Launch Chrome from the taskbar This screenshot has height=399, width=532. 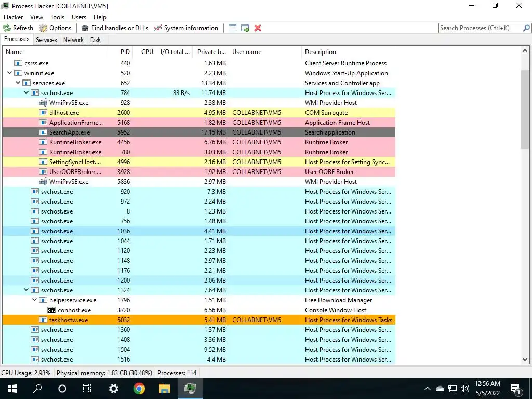tap(139, 389)
